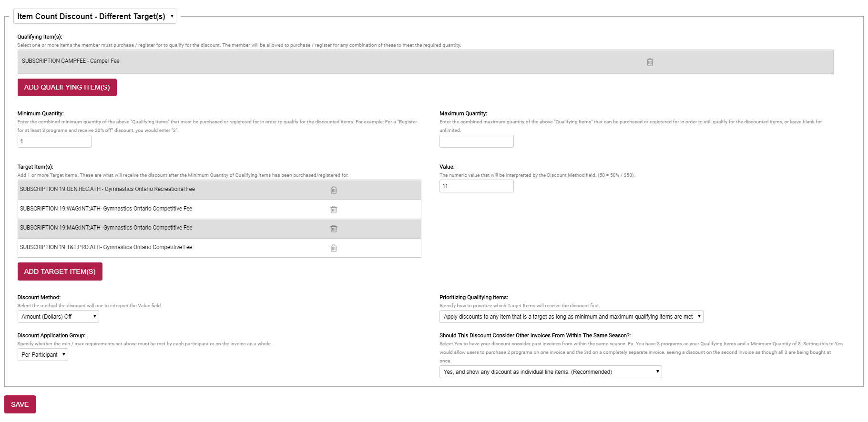
Task: Delete the 19:T&T:PRO:ATH target item
Action: coord(334,248)
